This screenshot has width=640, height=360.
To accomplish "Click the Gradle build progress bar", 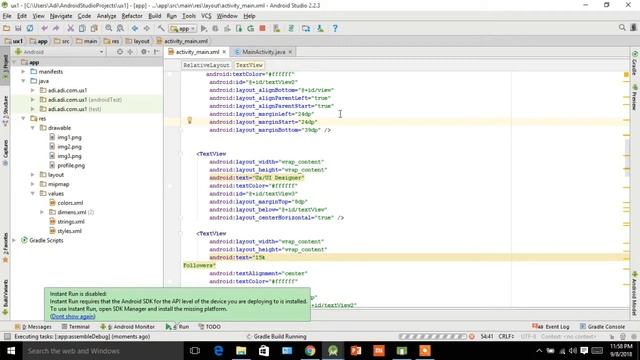I will point(433,337).
